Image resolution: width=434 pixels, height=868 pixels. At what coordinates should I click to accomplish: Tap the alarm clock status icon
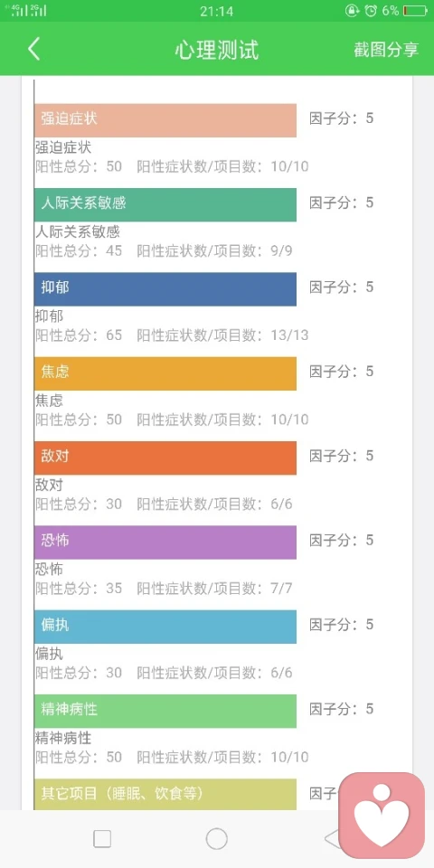coord(372,11)
